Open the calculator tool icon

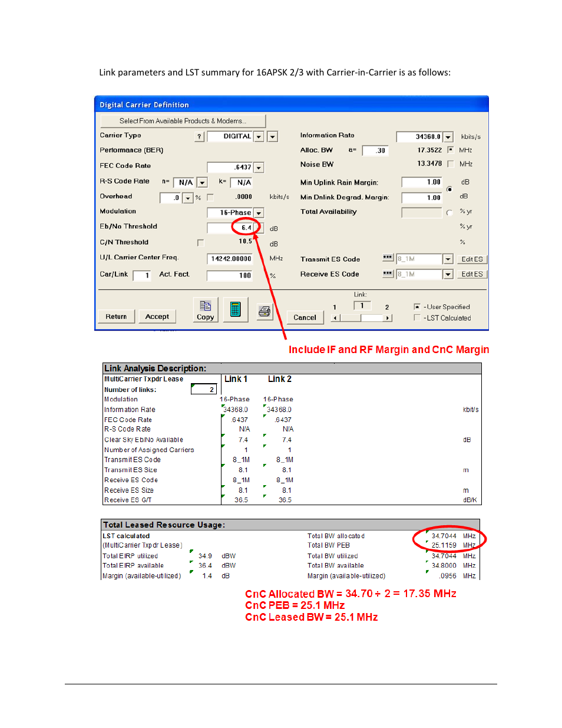point(235,309)
